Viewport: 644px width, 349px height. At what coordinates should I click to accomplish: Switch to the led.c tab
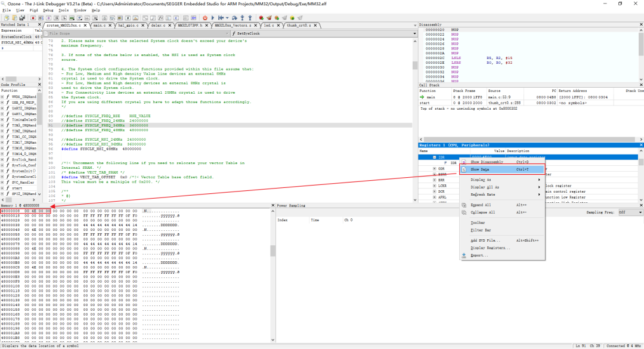coord(268,26)
